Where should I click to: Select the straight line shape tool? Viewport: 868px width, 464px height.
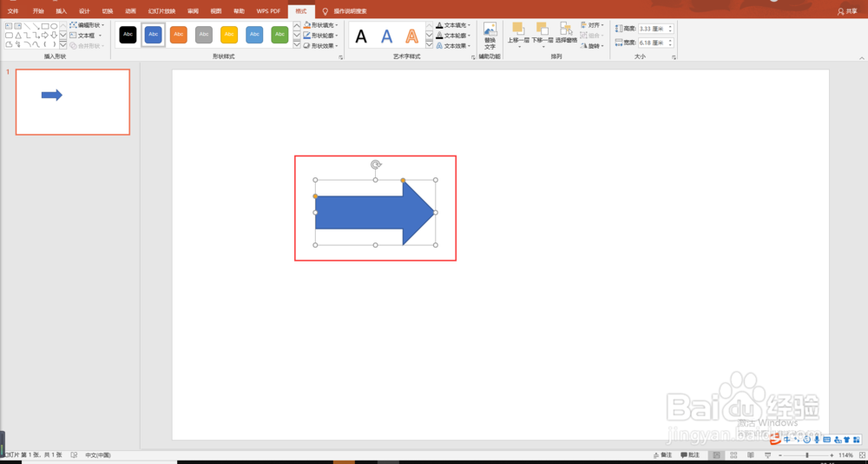click(x=27, y=26)
